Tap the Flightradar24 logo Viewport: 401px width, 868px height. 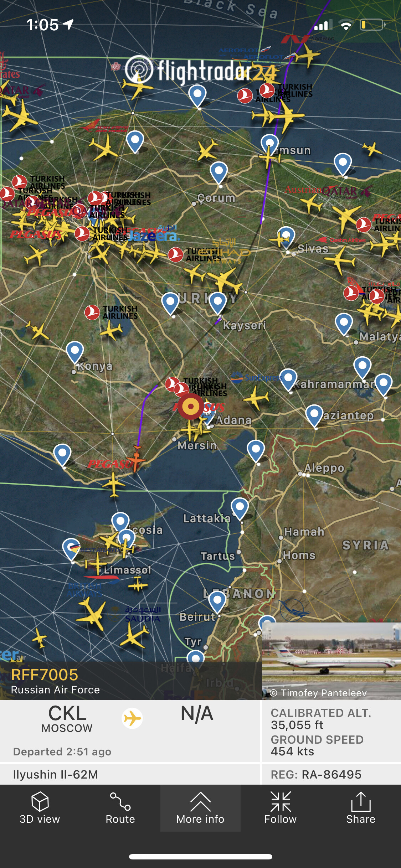point(200,71)
